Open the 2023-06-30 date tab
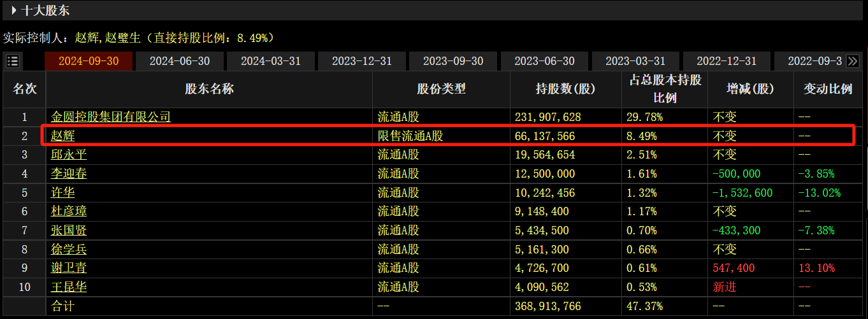 [x=544, y=61]
